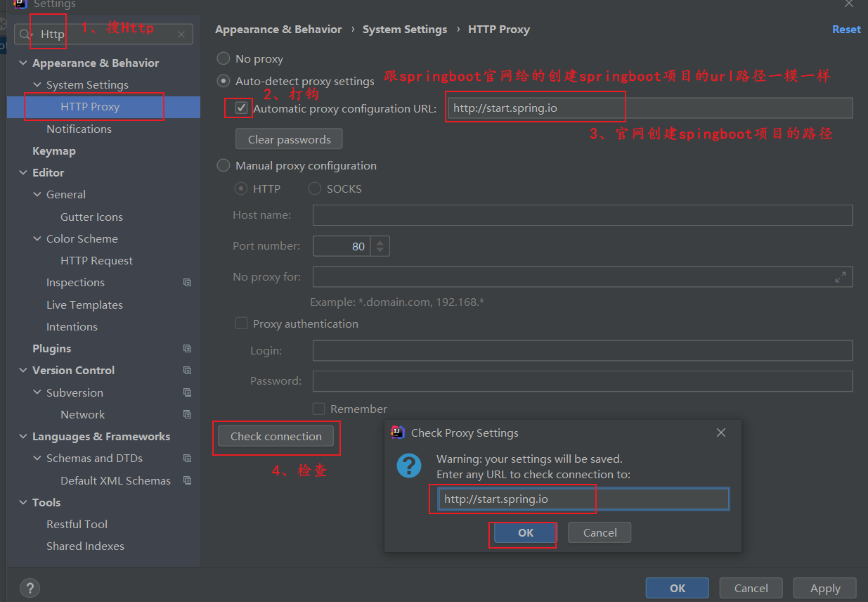Collapse the Editor section
The image size is (868, 602).
pos(23,173)
